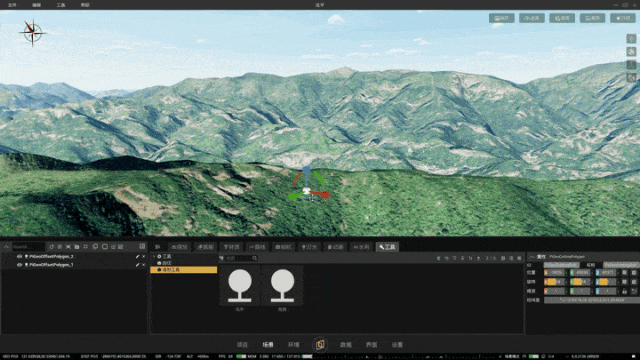This screenshot has height=360, width=640.
Task: Select the green axis gizmo handle
Action: [293, 197]
